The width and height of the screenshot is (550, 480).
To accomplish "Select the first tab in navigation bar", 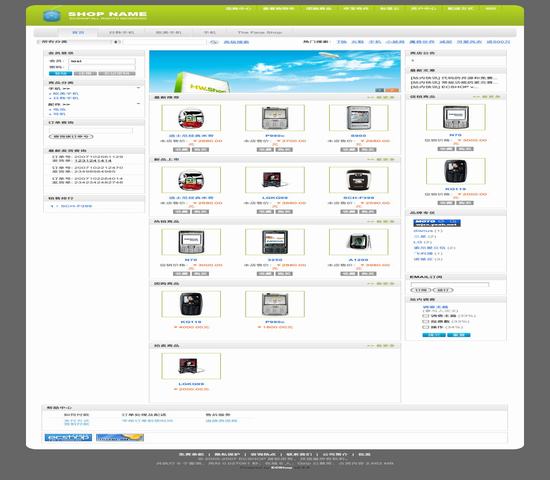I will coord(78,33).
